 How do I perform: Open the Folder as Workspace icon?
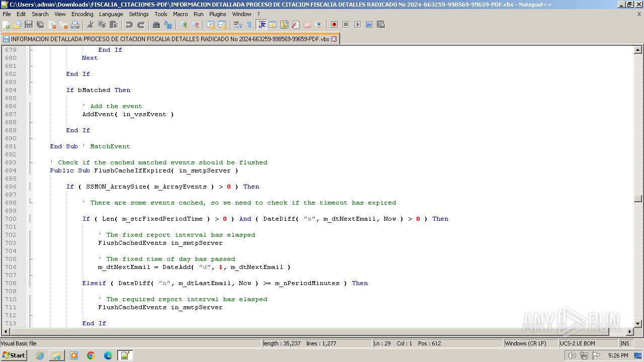click(307, 25)
